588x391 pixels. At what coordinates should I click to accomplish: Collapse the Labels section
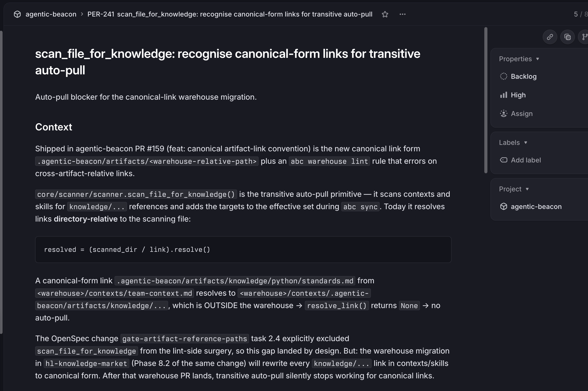tap(513, 143)
